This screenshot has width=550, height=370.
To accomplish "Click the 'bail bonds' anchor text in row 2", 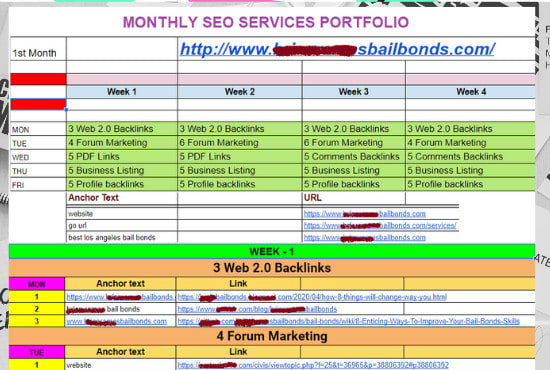I will pyautogui.click(x=103, y=309).
